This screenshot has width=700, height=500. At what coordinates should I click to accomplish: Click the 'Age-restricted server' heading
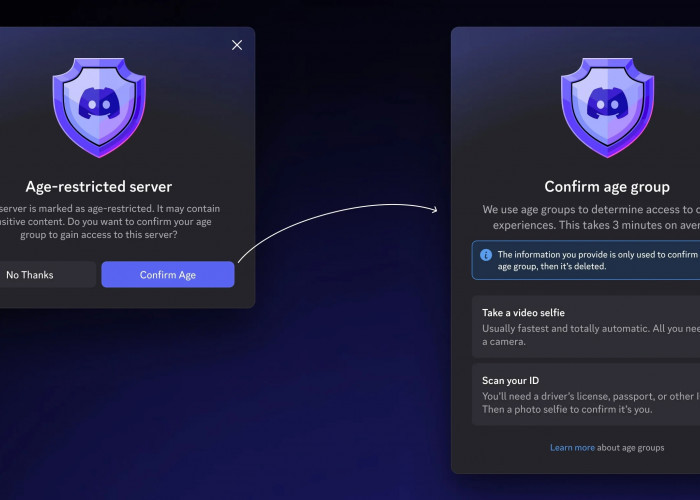click(x=99, y=187)
